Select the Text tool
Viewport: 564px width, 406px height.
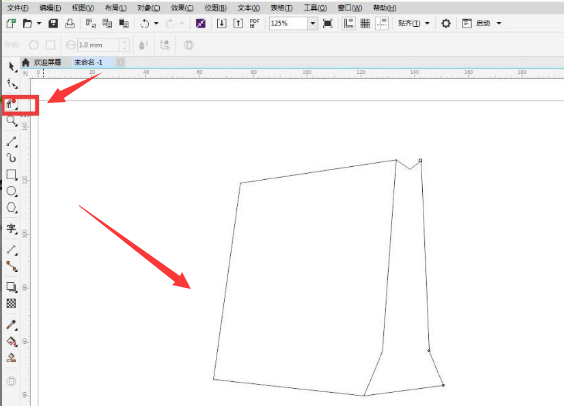[x=12, y=229]
